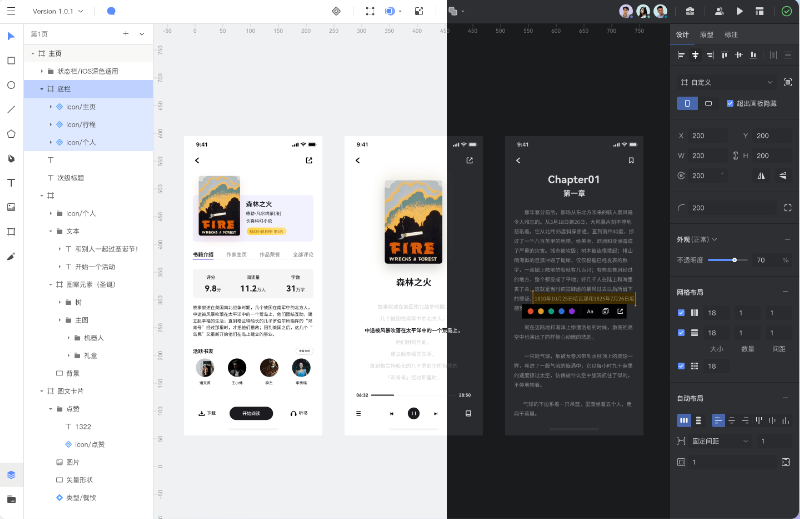Select the pen tool in left toolbar
Image resolution: width=800 pixels, height=519 pixels.
11,158
